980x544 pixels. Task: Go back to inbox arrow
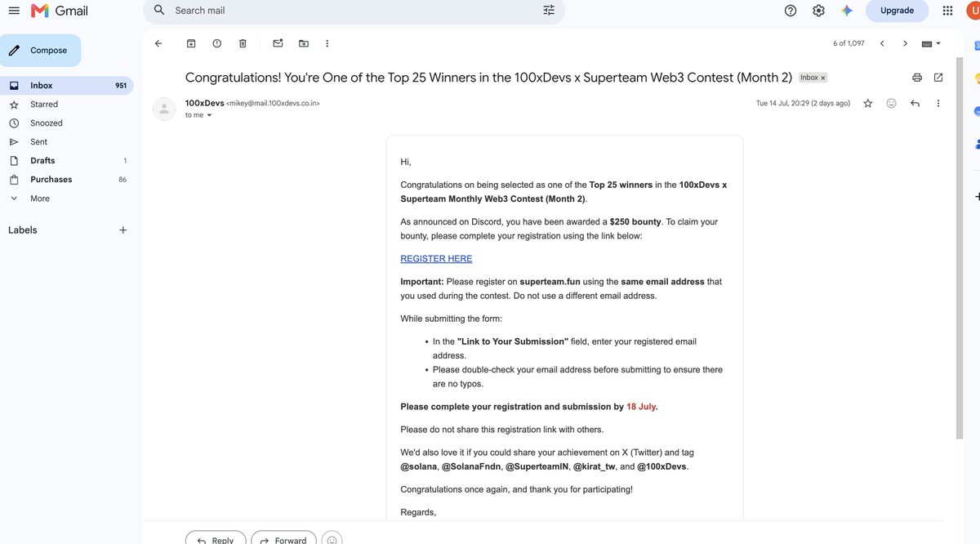pyautogui.click(x=158, y=43)
